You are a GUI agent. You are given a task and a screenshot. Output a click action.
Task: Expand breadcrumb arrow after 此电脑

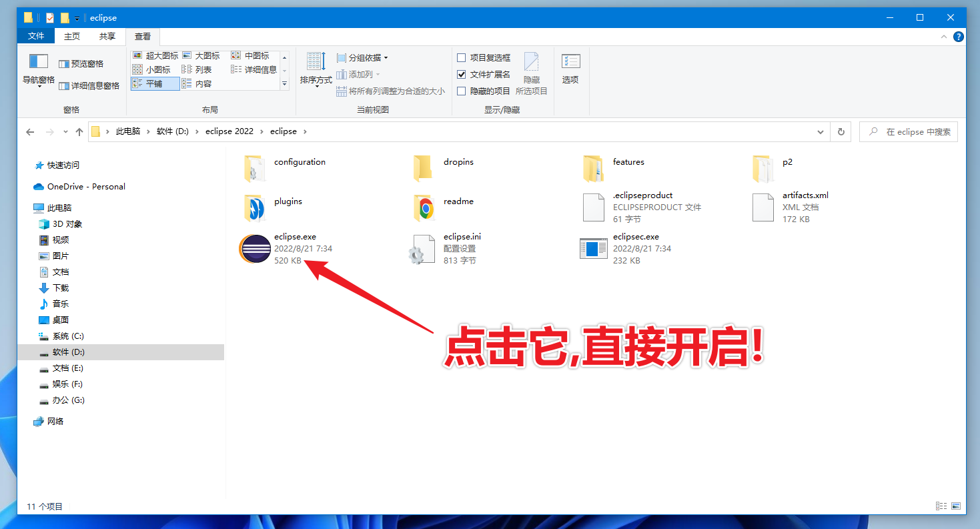pos(148,132)
